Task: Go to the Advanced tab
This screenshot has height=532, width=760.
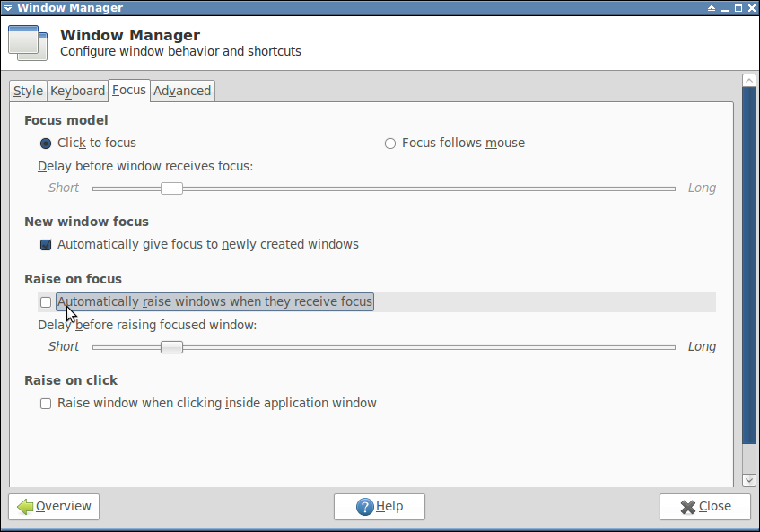Action: 182,91
